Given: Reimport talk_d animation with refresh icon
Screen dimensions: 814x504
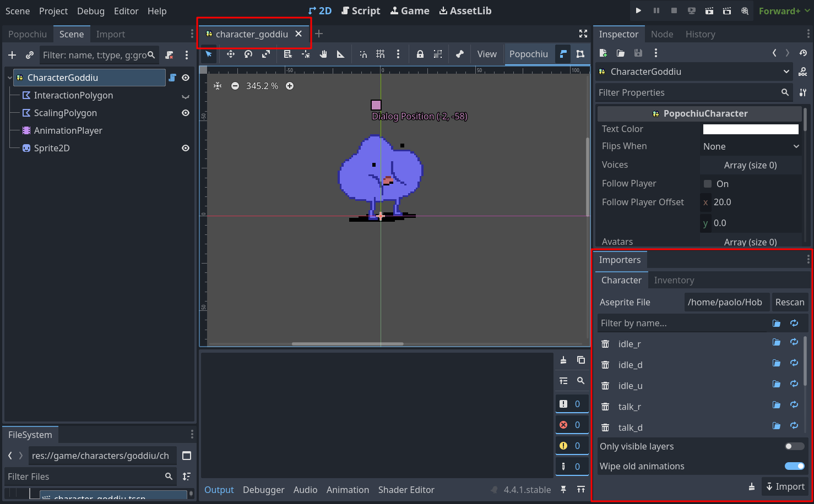Looking at the screenshot, I should click(x=794, y=425).
